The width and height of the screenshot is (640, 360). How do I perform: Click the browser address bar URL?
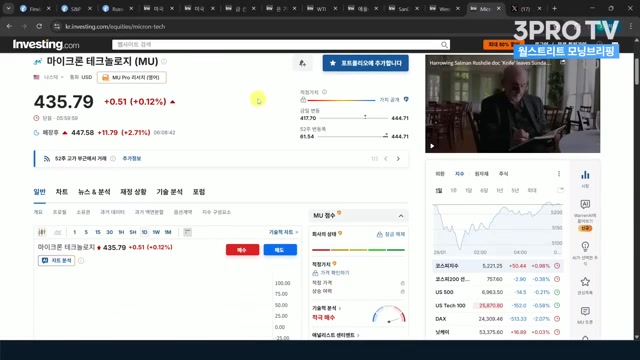pos(116,27)
